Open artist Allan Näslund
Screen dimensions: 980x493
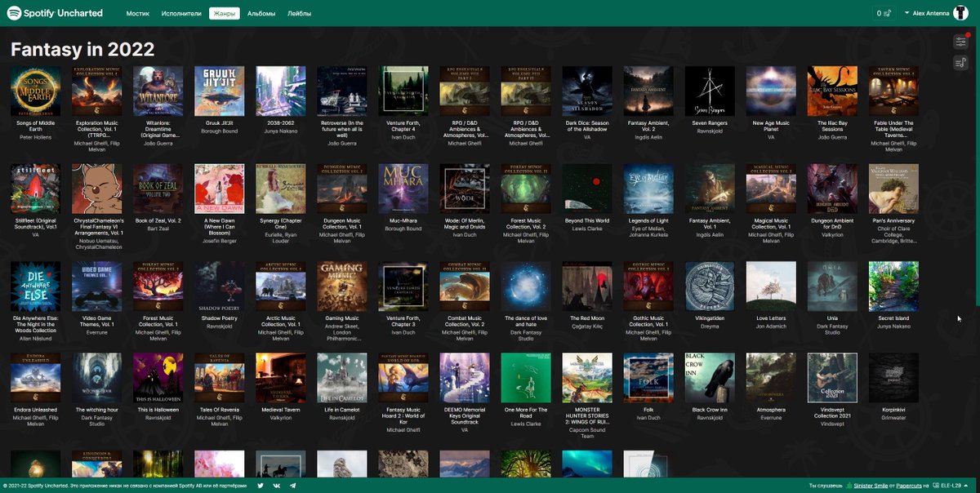click(36, 340)
